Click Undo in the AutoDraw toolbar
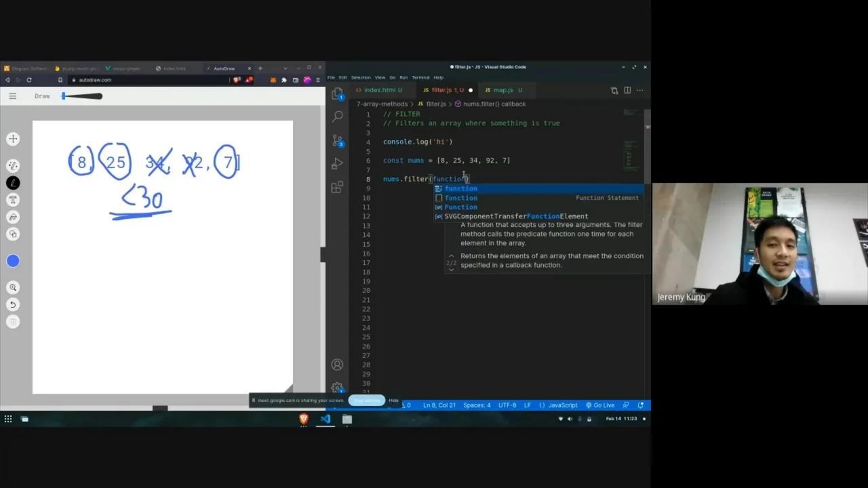868x488 pixels. (x=13, y=305)
